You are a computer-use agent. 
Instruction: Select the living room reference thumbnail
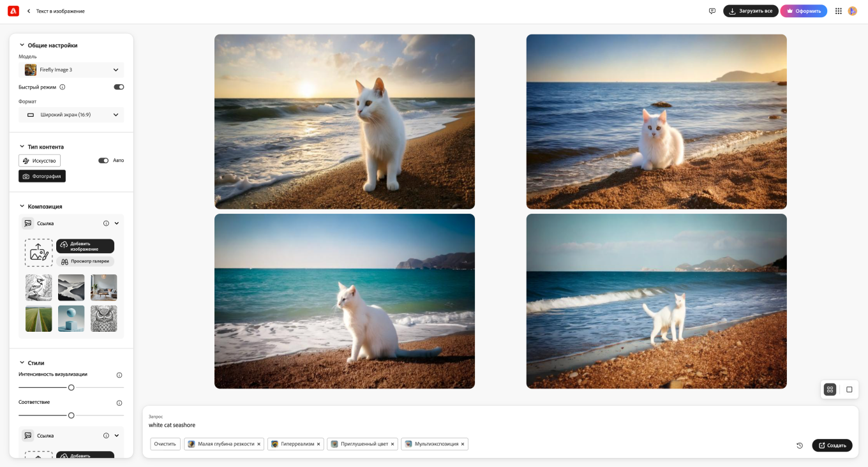[104, 288]
